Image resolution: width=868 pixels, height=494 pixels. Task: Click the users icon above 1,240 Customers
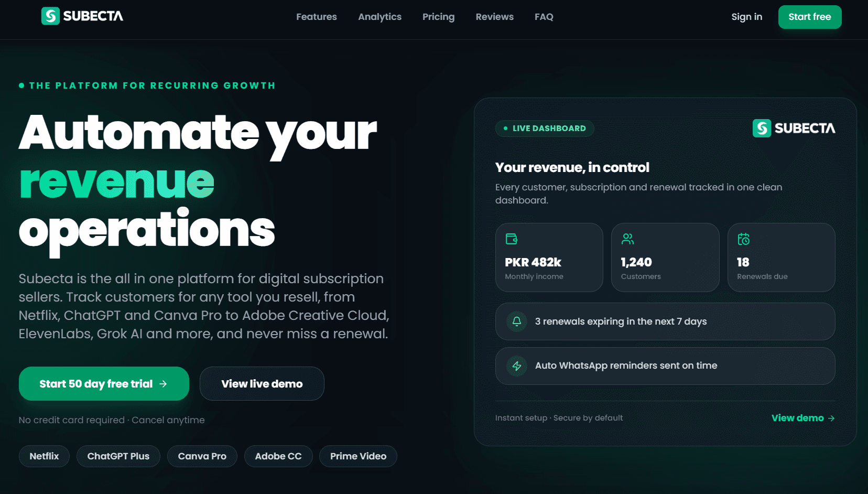coord(627,239)
